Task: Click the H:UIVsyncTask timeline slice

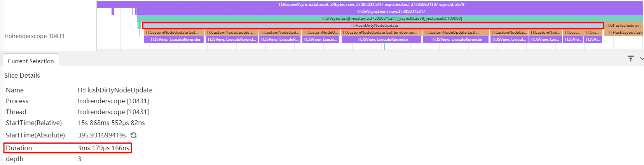Action: [391, 18]
